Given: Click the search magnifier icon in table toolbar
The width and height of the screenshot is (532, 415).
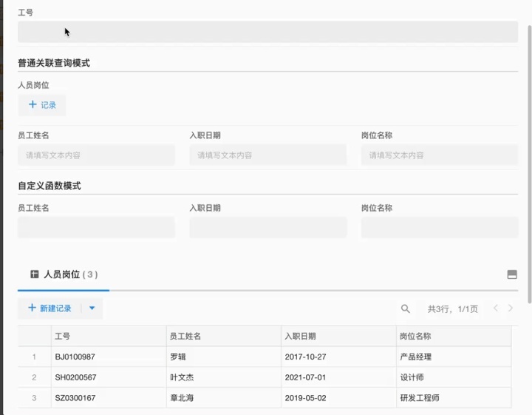Looking at the screenshot, I should (405, 308).
